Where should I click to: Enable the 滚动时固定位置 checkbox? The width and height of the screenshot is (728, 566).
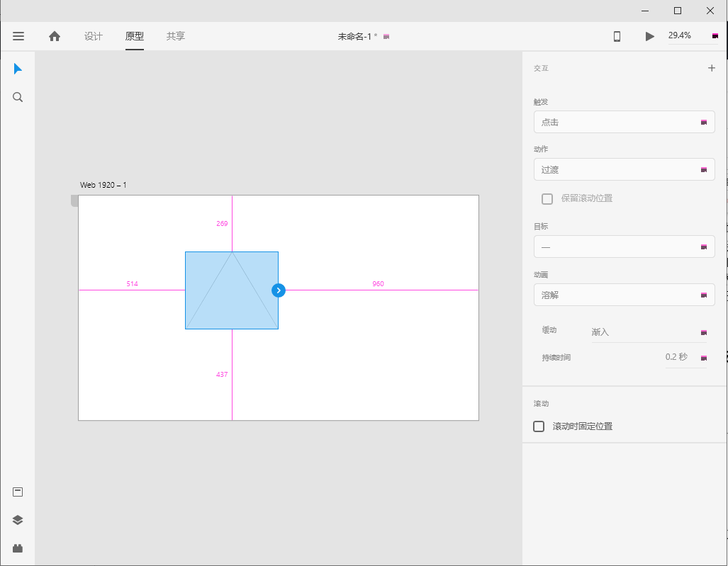pos(539,426)
